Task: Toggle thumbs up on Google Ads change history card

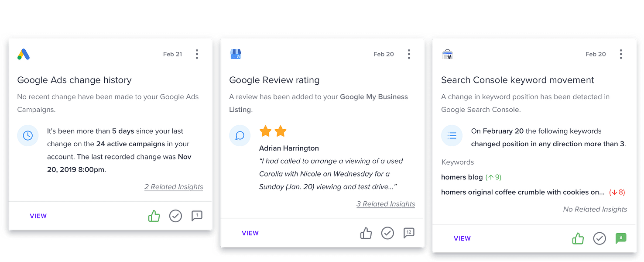Action: [154, 216]
